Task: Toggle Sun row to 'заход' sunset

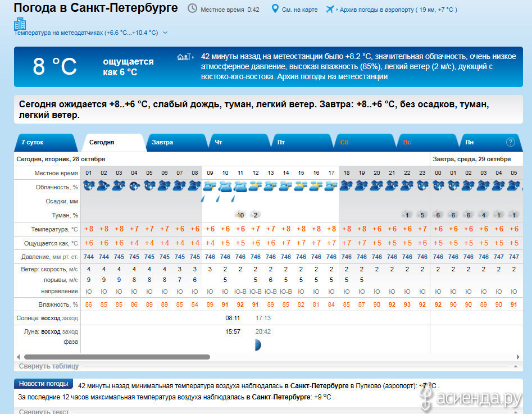Action: click(70, 318)
